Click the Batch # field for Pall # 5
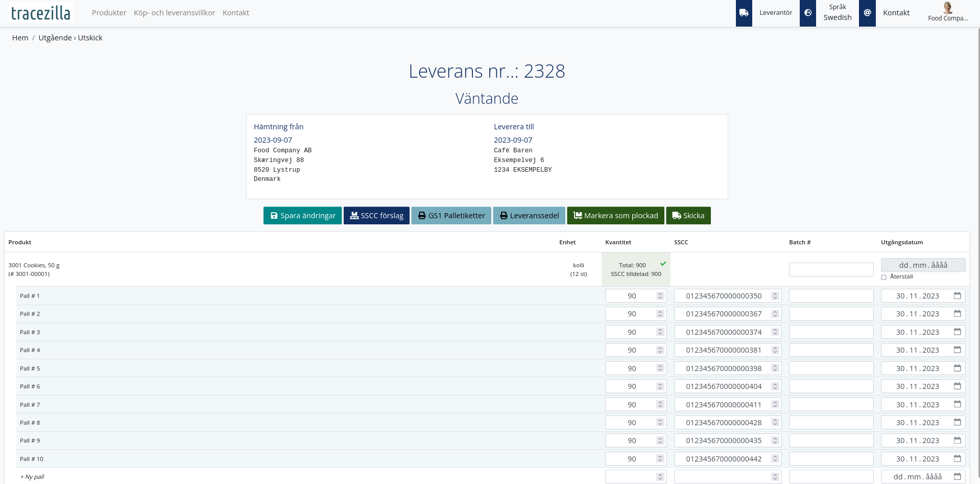 pyautogui.click(x=831, y=368)
